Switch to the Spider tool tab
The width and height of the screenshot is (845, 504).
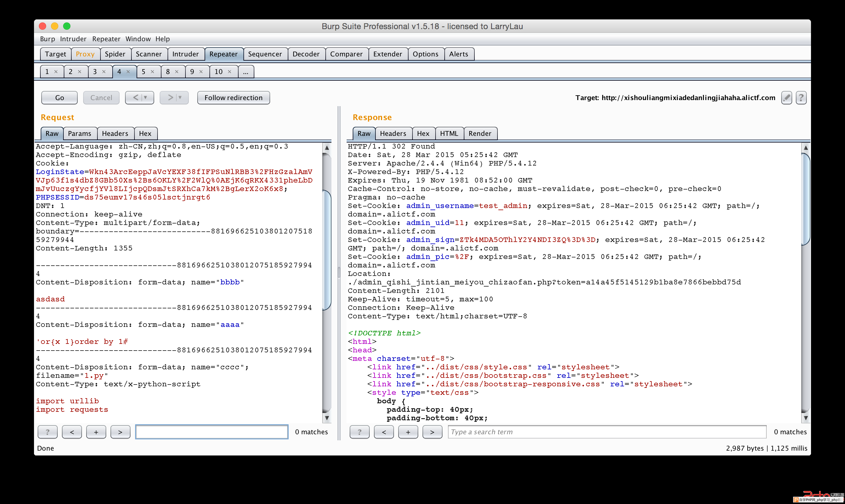(115, 54)
